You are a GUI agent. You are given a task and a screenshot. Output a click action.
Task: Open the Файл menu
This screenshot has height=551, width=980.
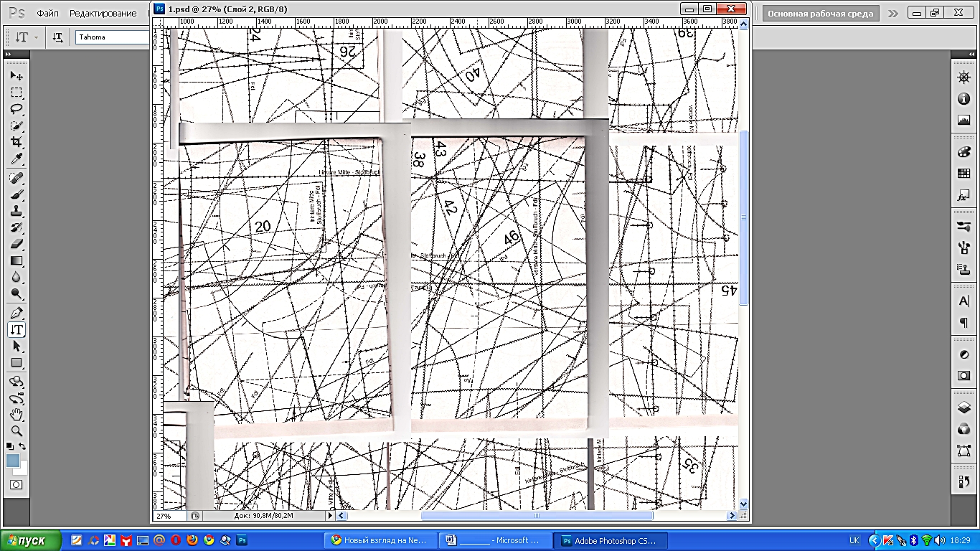pos(47,14)
